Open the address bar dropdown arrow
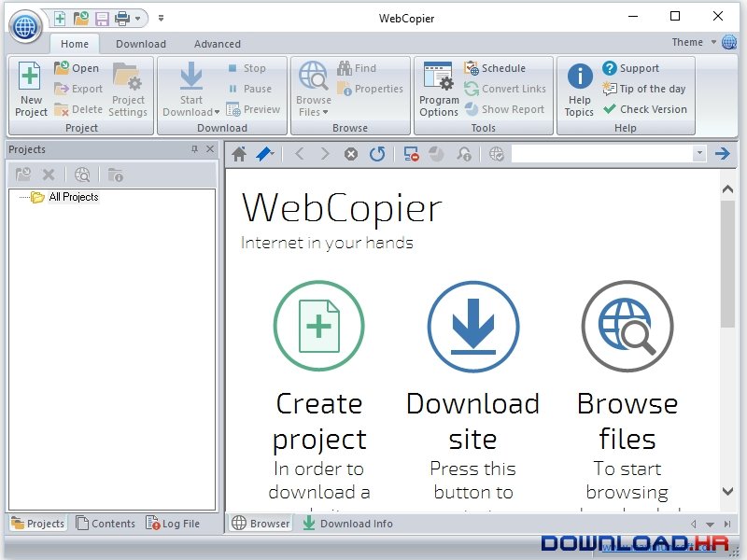Screen dimensions: 747x560 [x=699, y=153]
